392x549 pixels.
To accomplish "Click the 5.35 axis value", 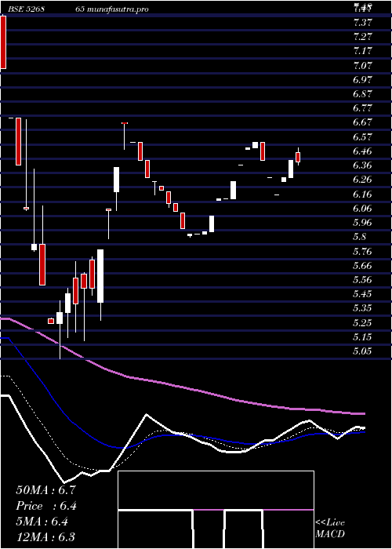I will click(x=362, y=308).
